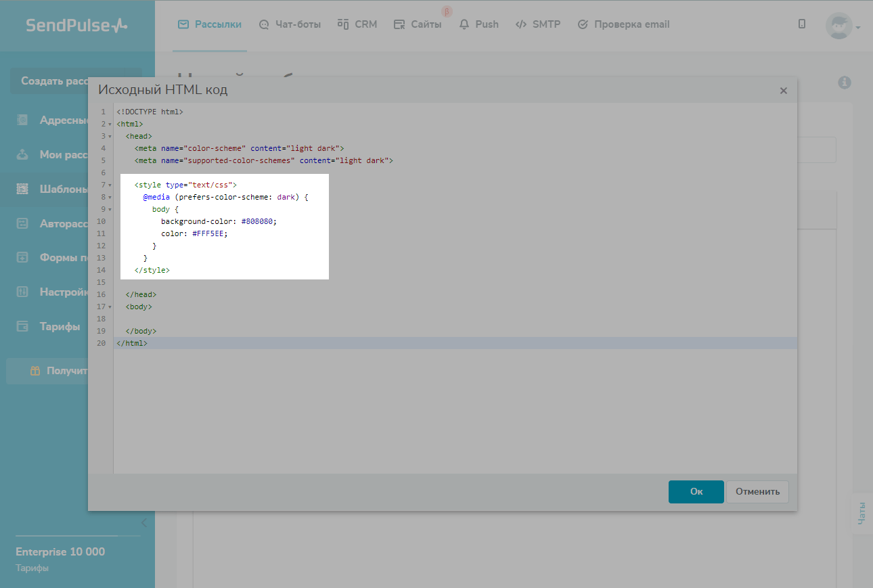Open the Чат-боты tab
This screenshot has height=588, width=873.
[x=290, y=24]
